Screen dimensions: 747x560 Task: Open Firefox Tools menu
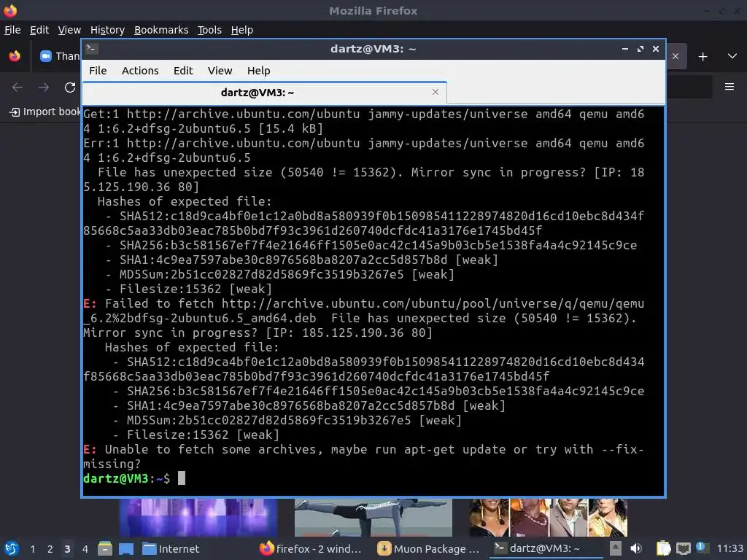pyautogui.click(x=209, y=30)
